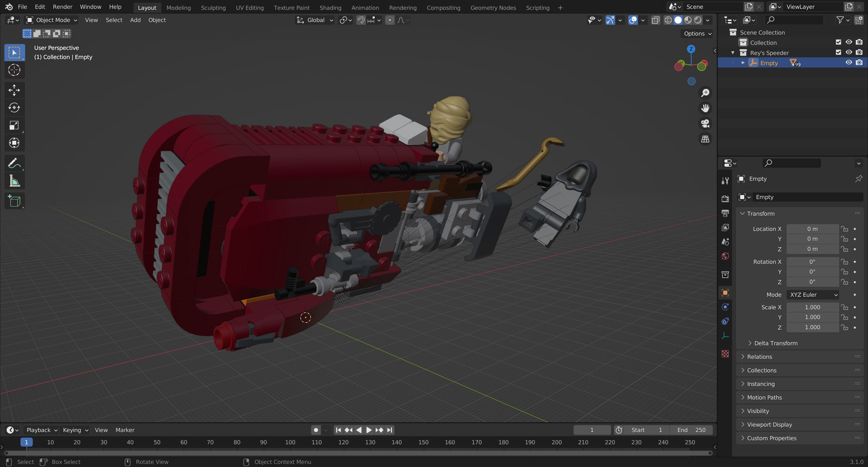Select the Cursor tool
Image resolution: width=868 pixels, height=467 pixels.
tap(14, 70)
